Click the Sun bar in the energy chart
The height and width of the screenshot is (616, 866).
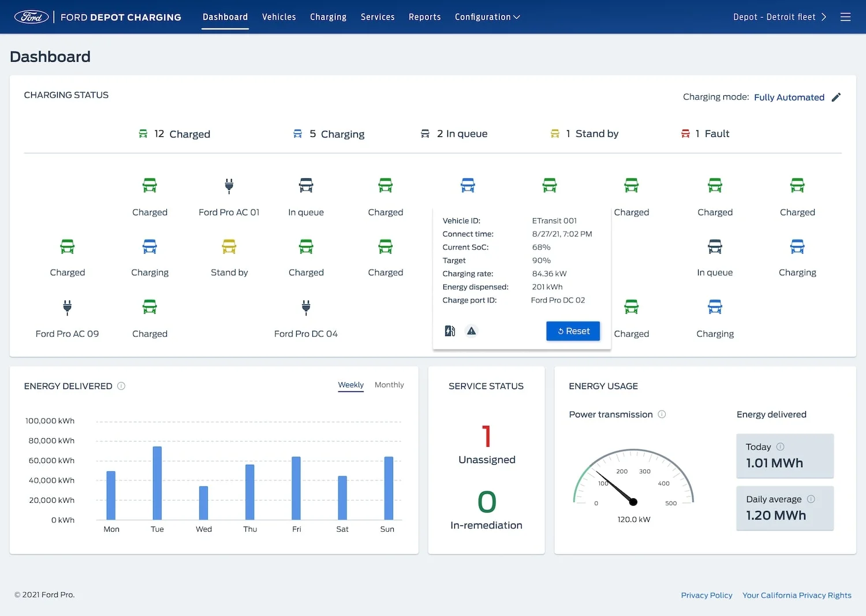point(389,488)
